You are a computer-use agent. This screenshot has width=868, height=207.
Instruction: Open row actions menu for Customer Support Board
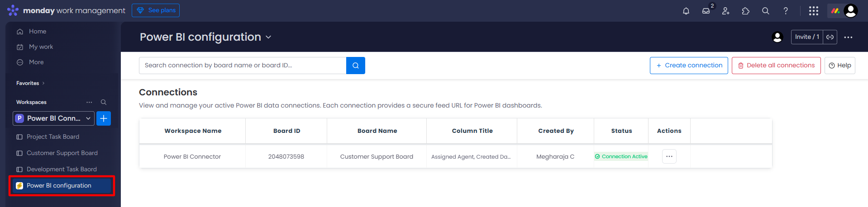coord(669,156)
